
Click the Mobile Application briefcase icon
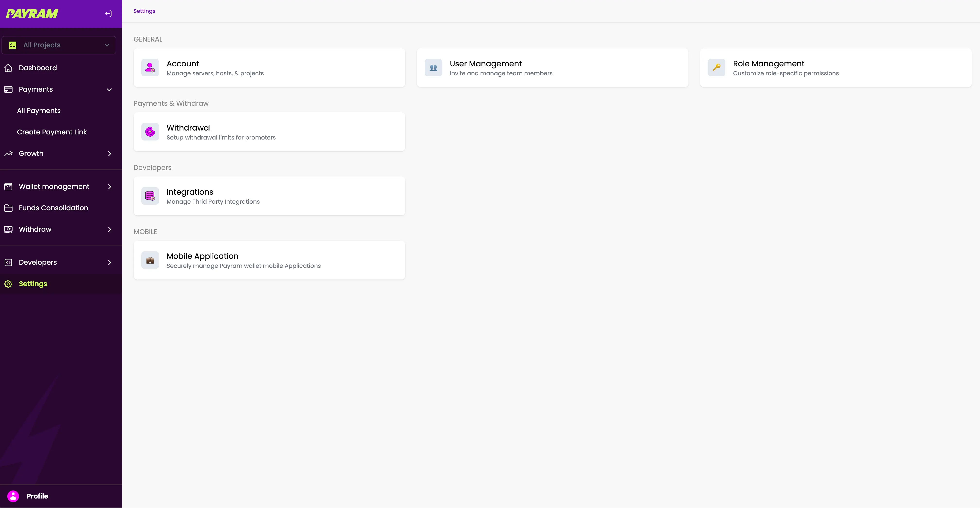150,260
